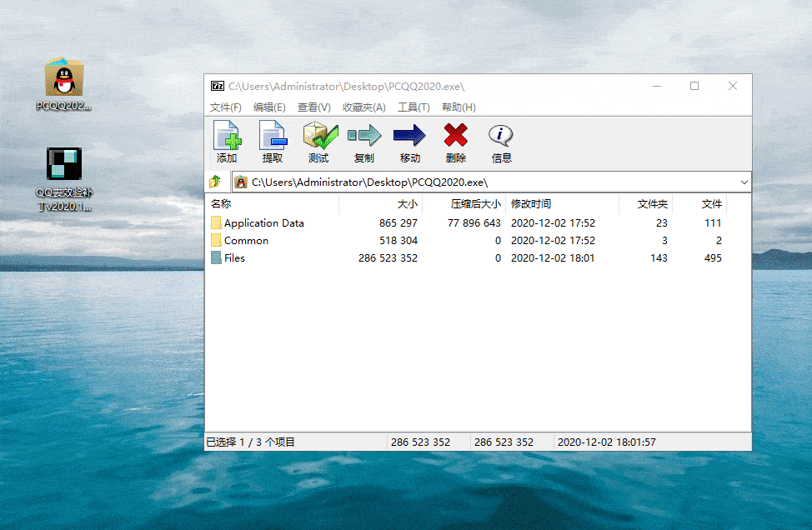812x530 pixels.
Task: Click status bar time "2020-12-02 18:01:57"
Action: point(606,442)
